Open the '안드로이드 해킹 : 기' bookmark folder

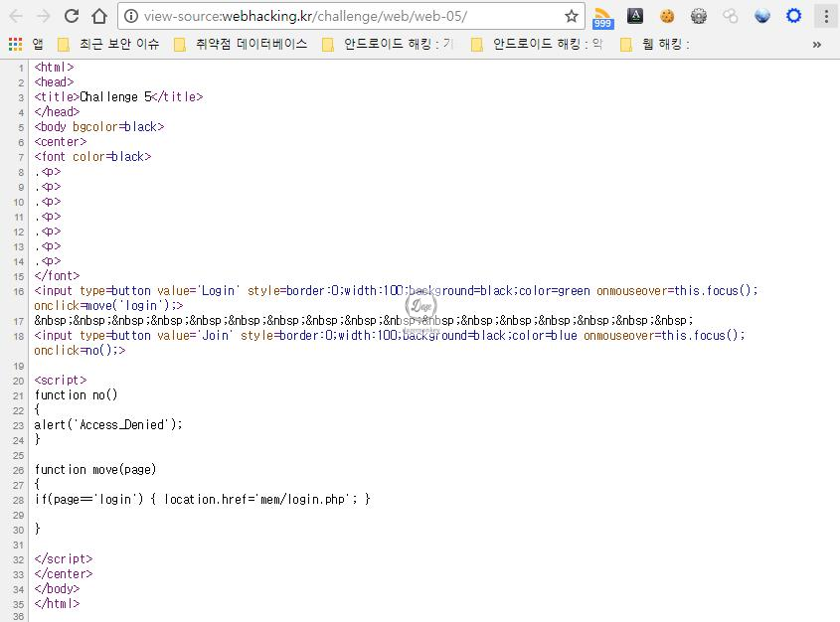click(x=388, y=44)
